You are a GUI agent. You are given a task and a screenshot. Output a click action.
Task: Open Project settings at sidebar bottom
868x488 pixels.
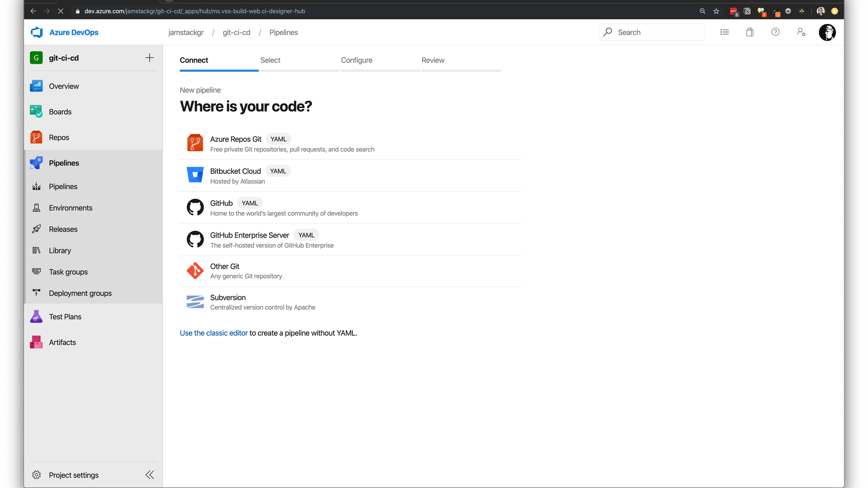coord(73,475)
